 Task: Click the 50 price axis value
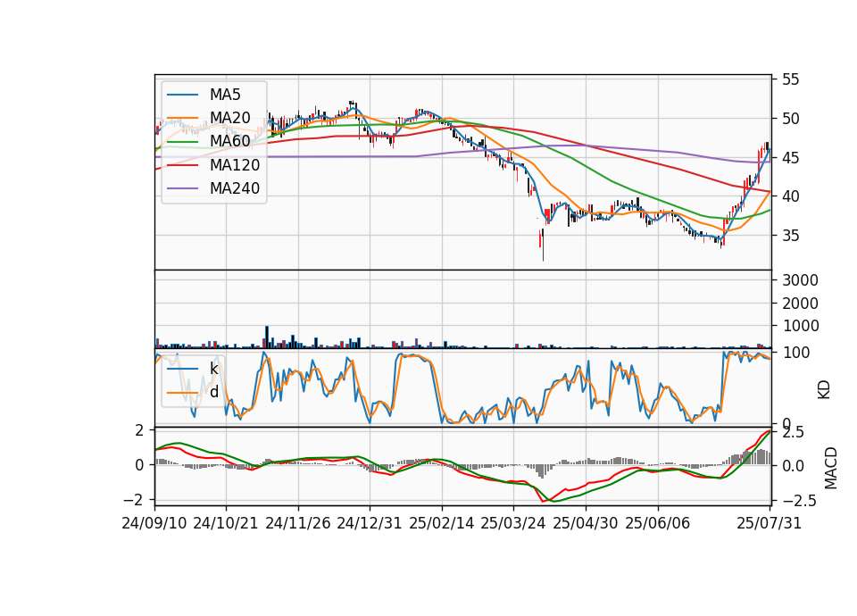(x=790, y=119)
